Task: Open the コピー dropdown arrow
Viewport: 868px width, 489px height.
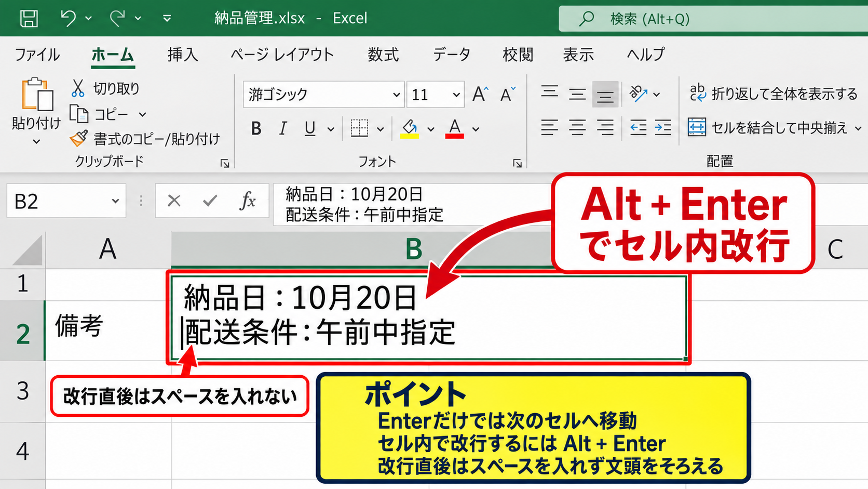Action: click(142, 114)
